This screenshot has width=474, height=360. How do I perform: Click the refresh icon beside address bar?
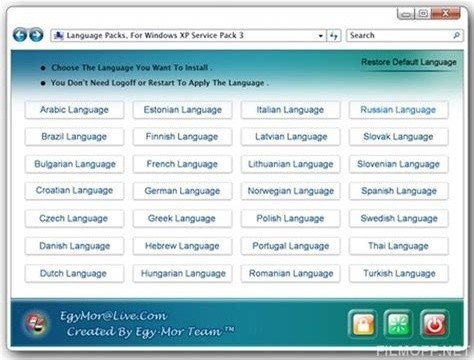point(334,36)
